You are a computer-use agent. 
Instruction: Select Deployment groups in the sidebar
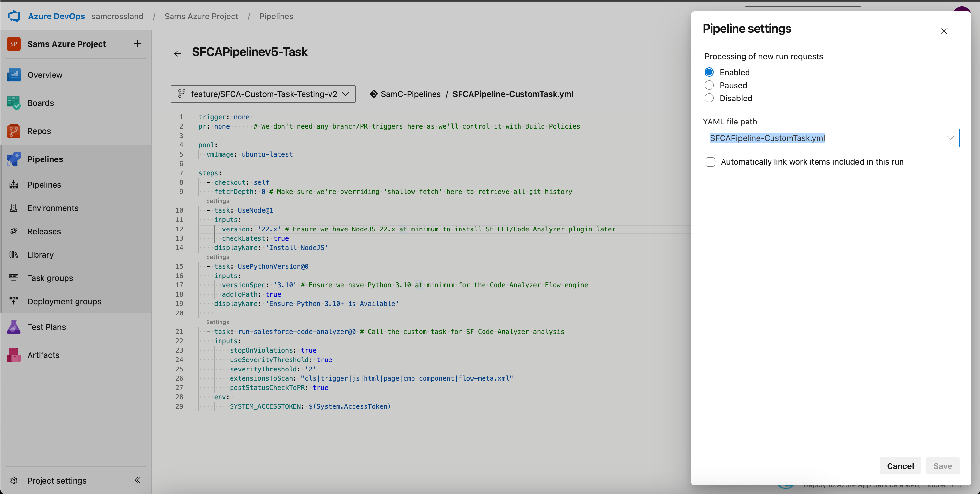tap(64, 301)
